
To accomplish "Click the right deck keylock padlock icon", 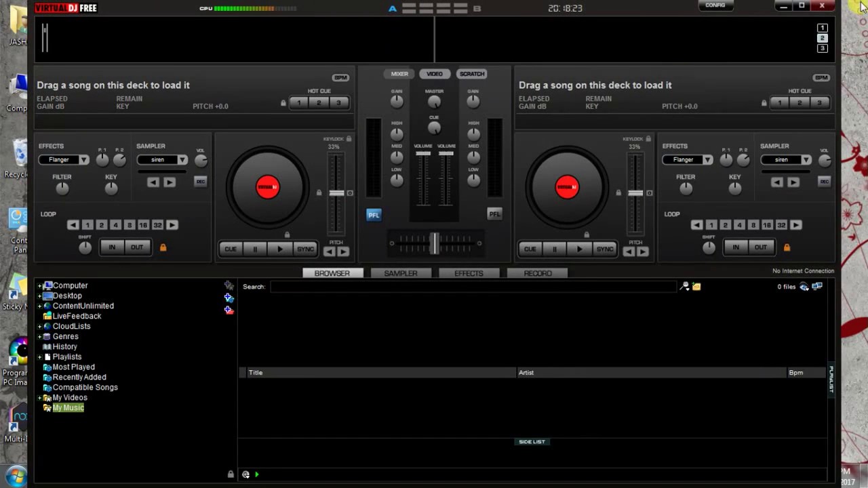I will pos(648,139).
